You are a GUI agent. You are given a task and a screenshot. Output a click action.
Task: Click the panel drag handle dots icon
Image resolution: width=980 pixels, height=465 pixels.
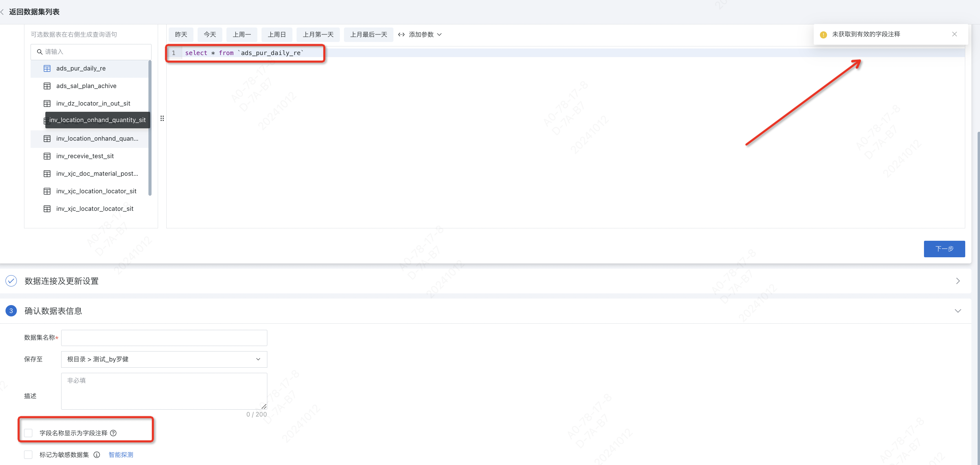pos(162,118)
